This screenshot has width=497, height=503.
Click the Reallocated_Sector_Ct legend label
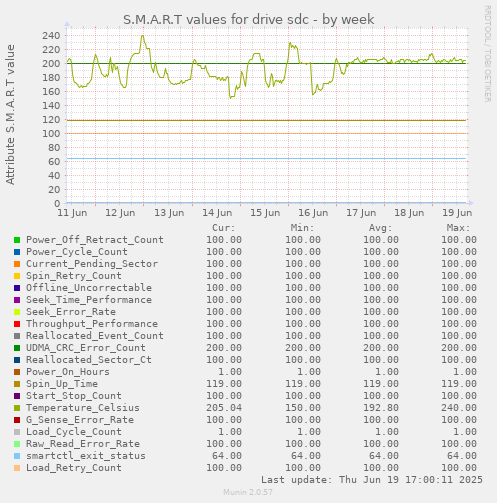tap(89, 360)
